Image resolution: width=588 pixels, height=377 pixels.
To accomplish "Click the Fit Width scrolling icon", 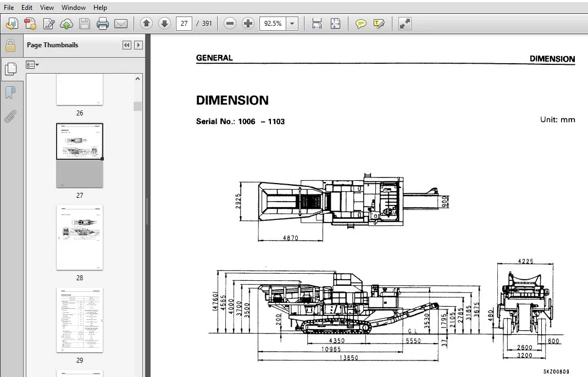I will [x=317, y=24].
